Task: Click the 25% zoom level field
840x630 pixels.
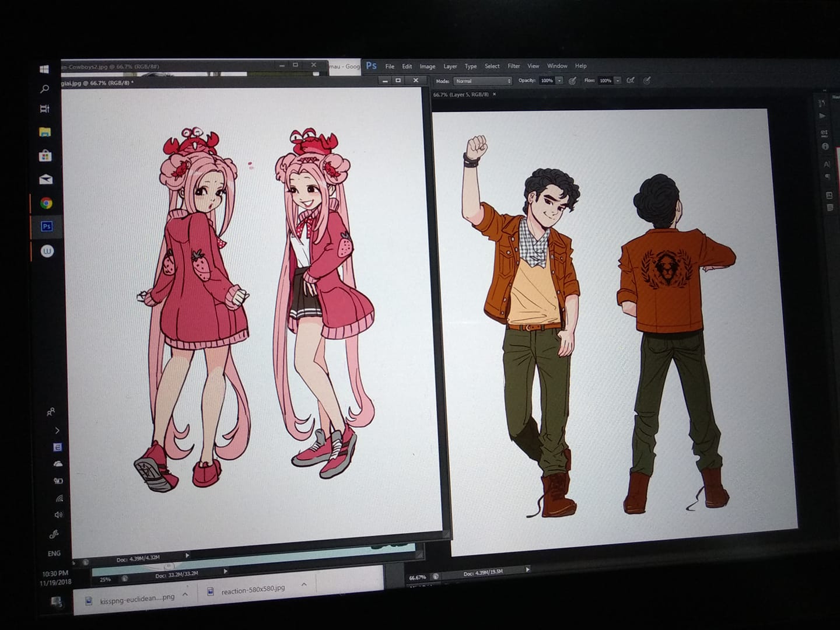Action: pos(105,580)
